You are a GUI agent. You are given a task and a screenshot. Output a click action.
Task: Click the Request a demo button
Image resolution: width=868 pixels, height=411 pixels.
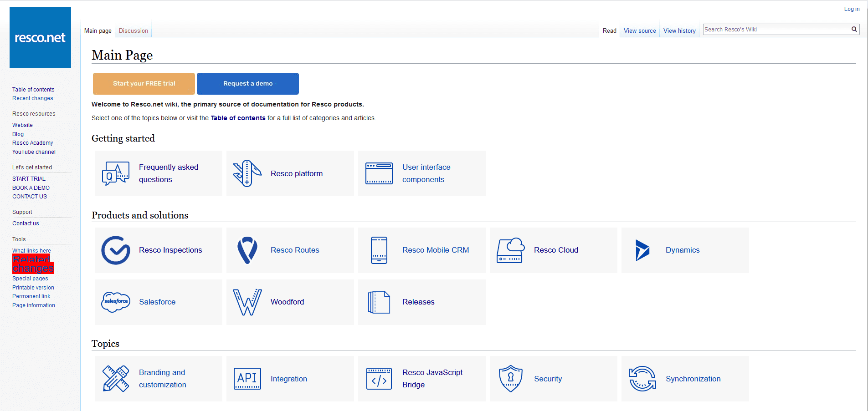248,84
